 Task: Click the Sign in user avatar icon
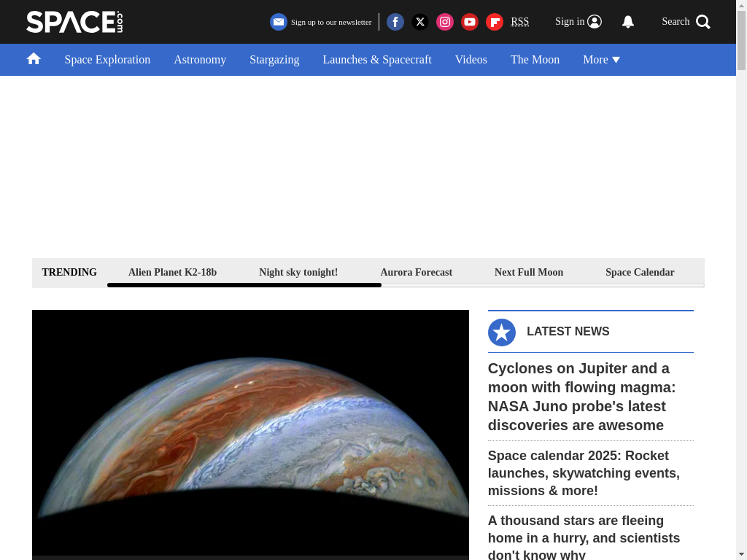[x=595, y=22]
